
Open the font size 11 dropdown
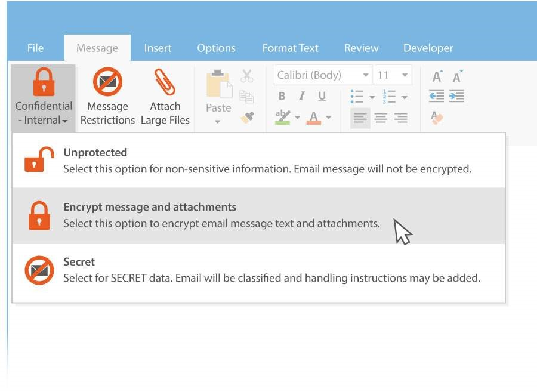[393, 75]
